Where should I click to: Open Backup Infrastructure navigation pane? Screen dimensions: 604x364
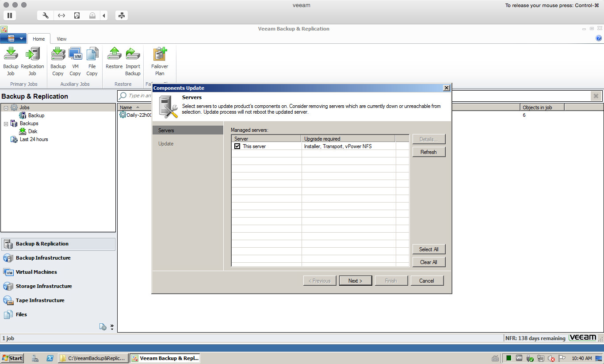click(43, 258)
